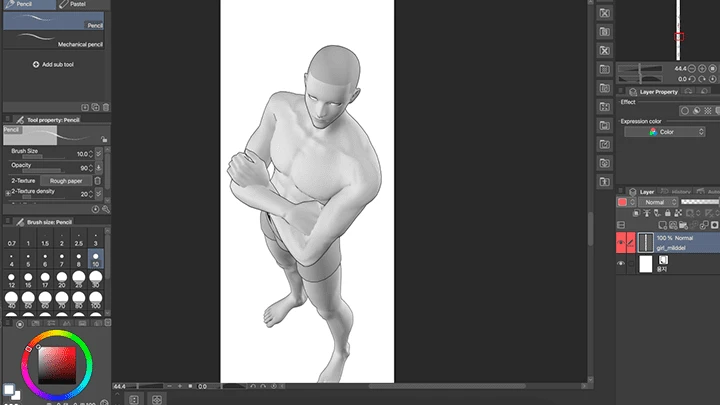The width and height of the screenshot is (720, 405).
Task: Choose brush size 30 preset
Action: point(96,277)
